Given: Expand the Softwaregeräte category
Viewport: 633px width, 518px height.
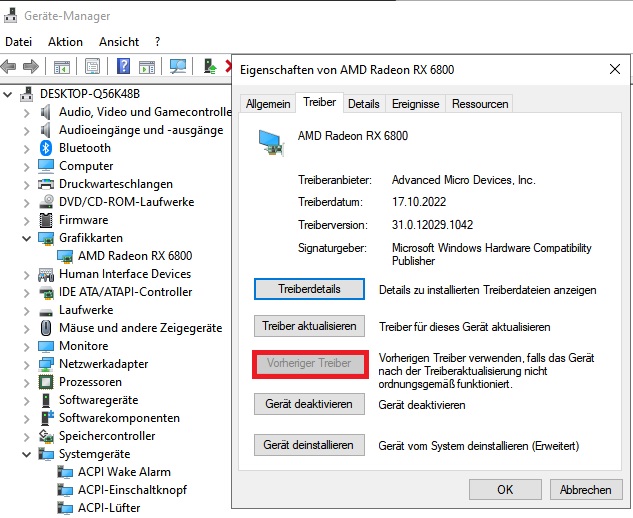Looking at the screenshot, I should click(x=27, y=401).
